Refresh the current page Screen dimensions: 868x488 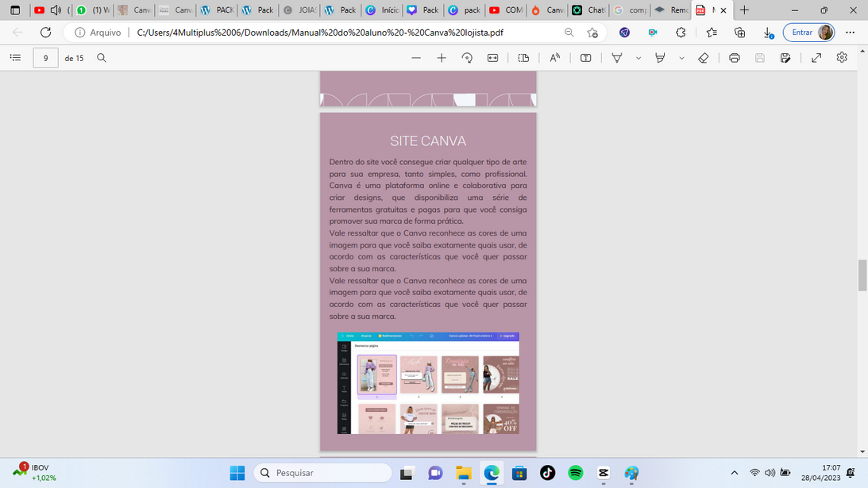(x=45, y=32)
